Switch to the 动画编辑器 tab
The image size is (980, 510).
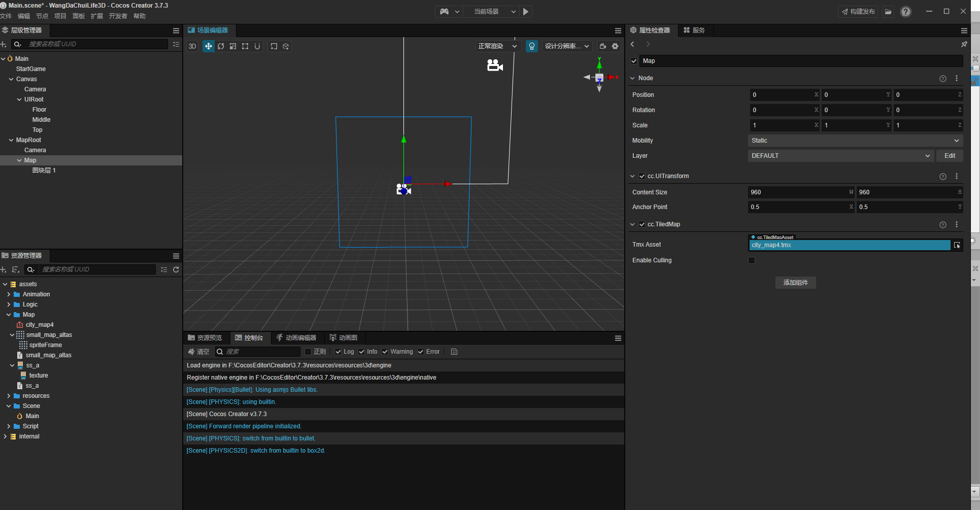[296, 338]
